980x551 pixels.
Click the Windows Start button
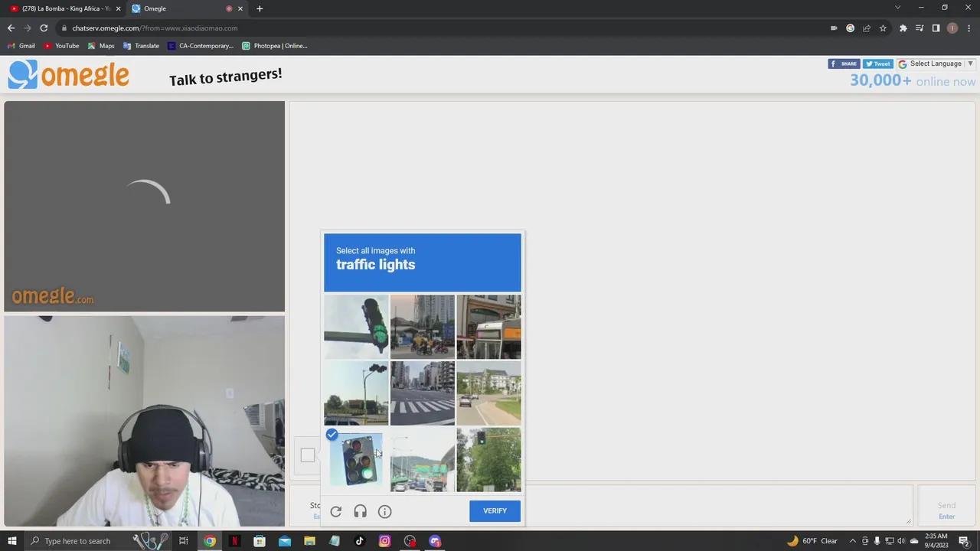pyautogui.click(x=11, y=541)
